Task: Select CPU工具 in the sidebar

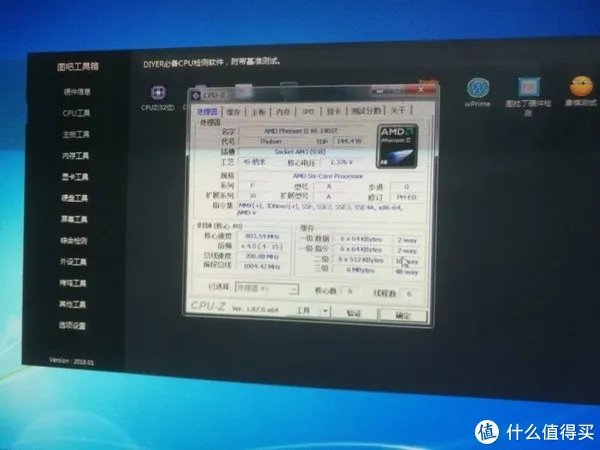Action: point(76,113)
